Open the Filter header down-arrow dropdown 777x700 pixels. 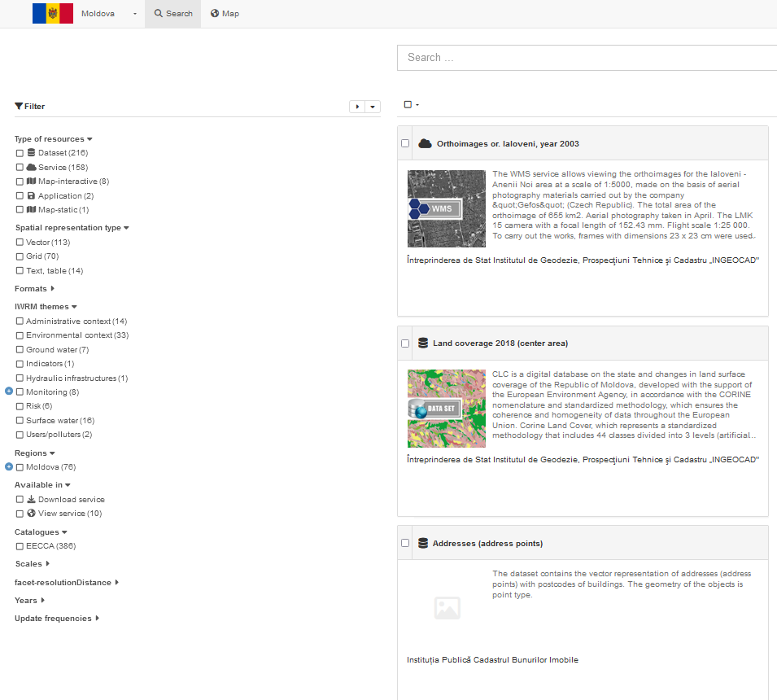(x=373, y=107)
